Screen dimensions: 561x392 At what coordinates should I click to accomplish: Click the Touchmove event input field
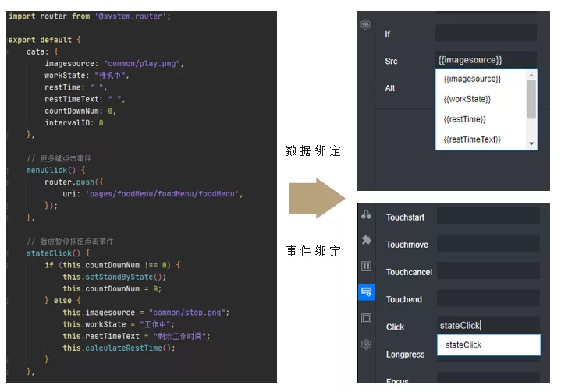(488, 244)
